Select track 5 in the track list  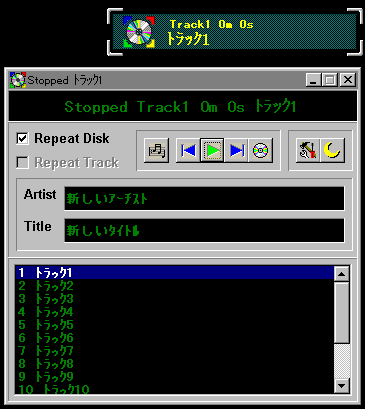(x=175, y=325)
